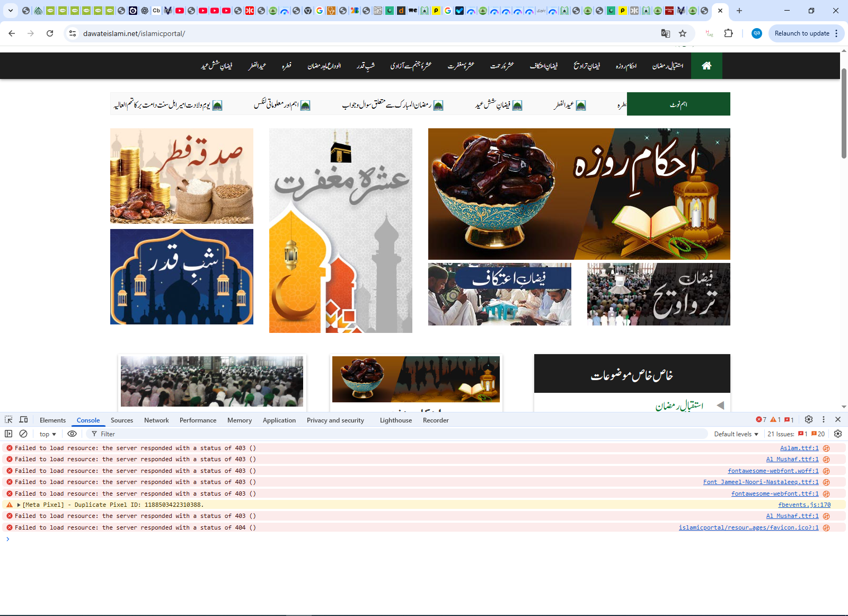Toggle the device toolbar icon
This screenshot has height=616, width=848.
coord(23,419)
